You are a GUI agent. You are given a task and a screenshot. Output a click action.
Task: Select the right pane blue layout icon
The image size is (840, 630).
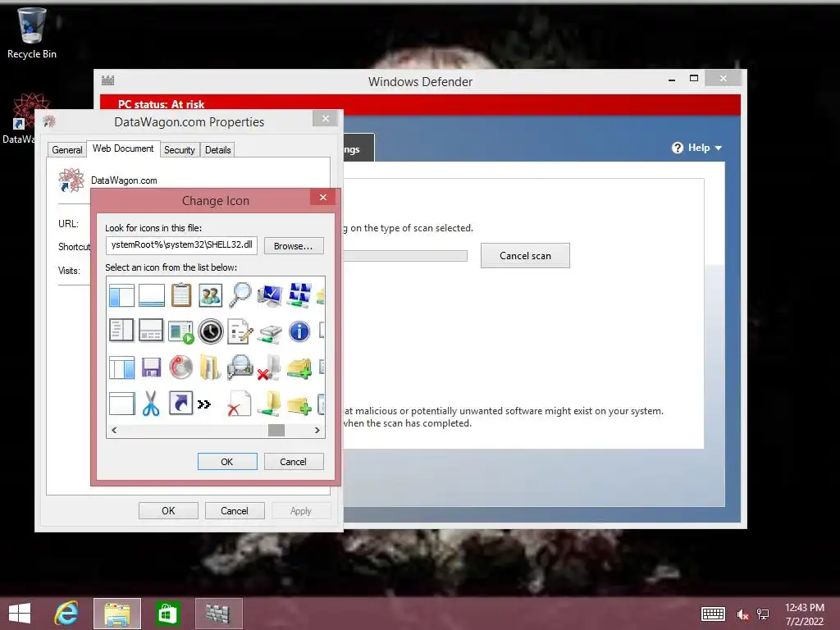[121, 368]
